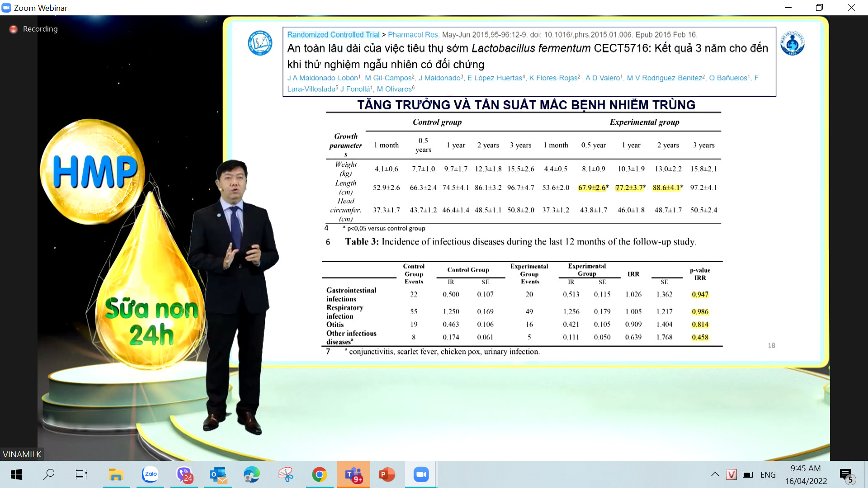Click the Respiratory infection row label
This screenshot has height=488, width=868.
tap(345, 312)
